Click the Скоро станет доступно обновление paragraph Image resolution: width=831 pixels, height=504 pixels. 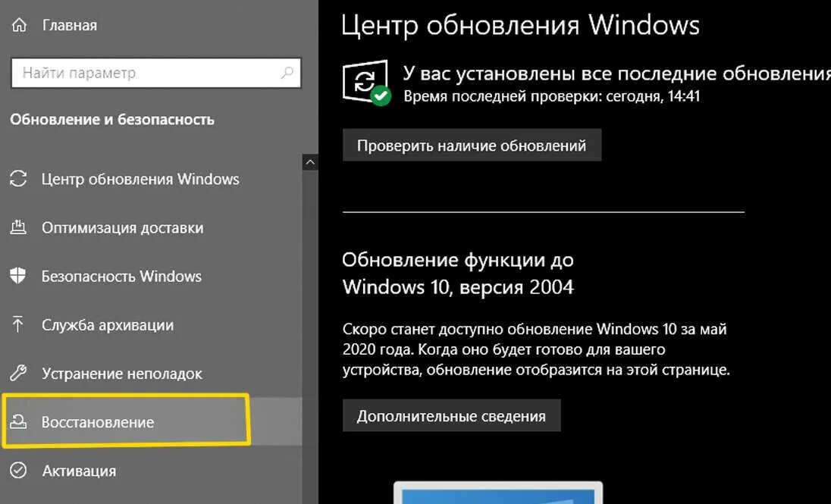tap(536, 349)
